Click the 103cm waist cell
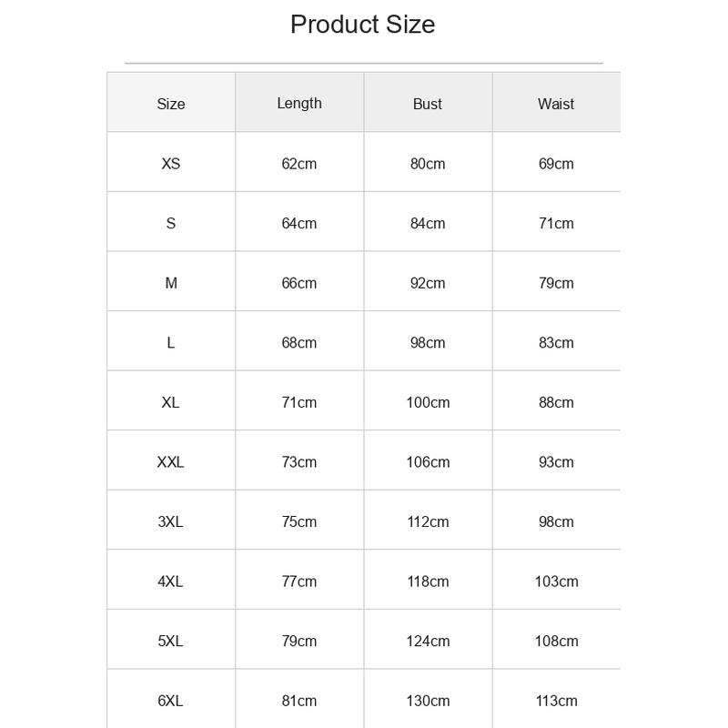Screen dimensions: 728x728 tap(556, 581)
